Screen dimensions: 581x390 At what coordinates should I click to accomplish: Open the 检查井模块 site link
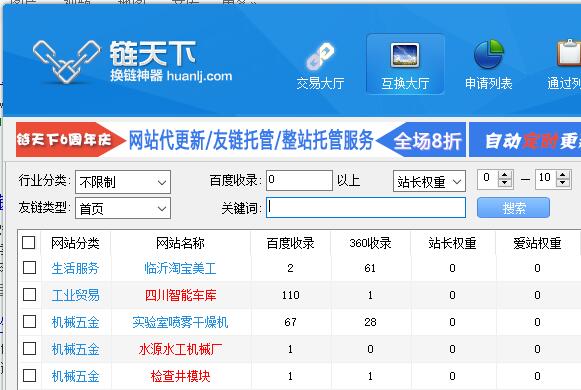(x=180, y=376)
